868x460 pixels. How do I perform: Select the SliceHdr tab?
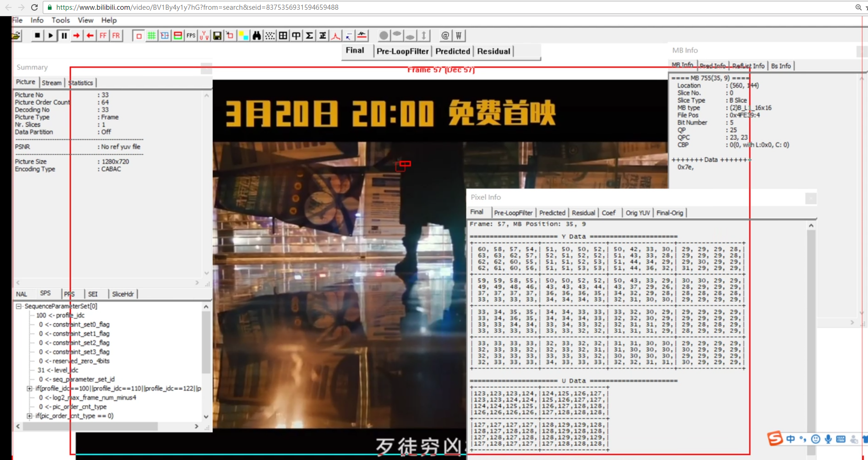point(123,294)
